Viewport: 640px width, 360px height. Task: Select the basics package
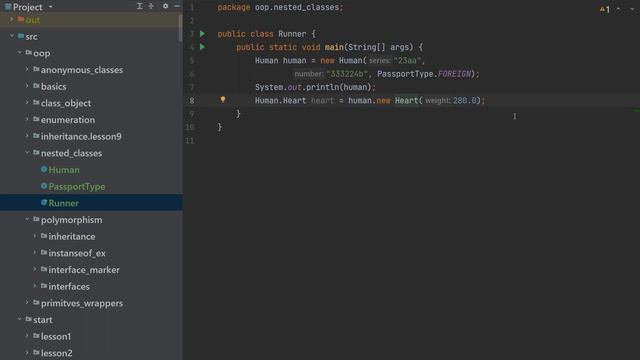(x=53, y=87)
